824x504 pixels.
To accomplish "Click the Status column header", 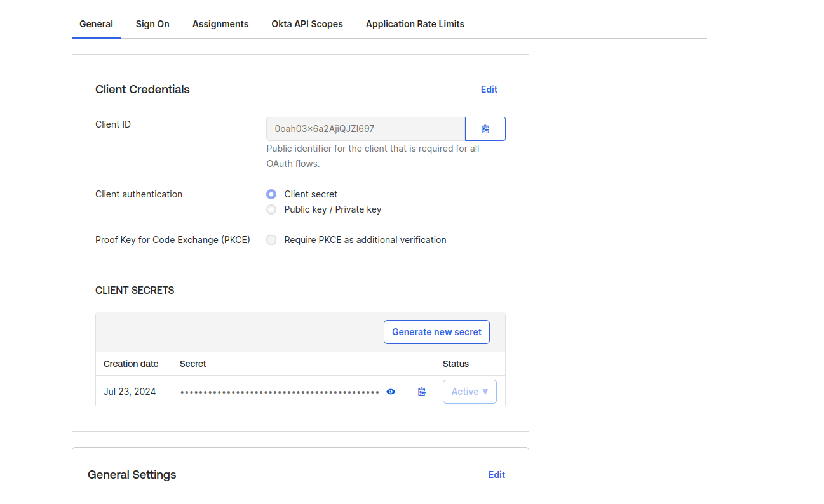I will click(x=456, y=364).
